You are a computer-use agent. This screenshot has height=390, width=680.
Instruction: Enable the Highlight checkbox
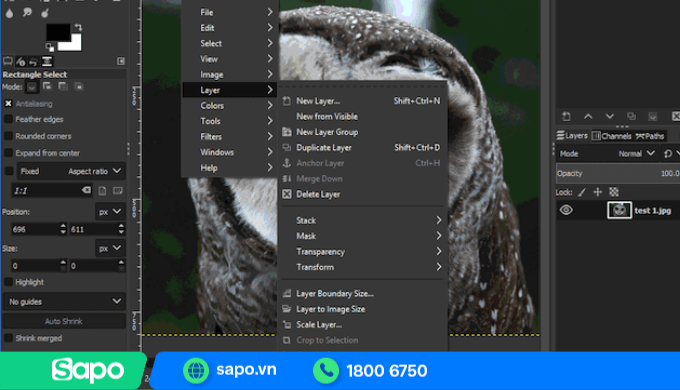click(x=8, y=282)
